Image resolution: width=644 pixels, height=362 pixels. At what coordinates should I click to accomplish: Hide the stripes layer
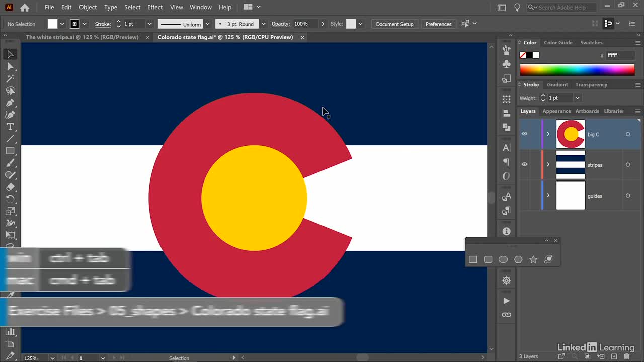tap(524, 164)
